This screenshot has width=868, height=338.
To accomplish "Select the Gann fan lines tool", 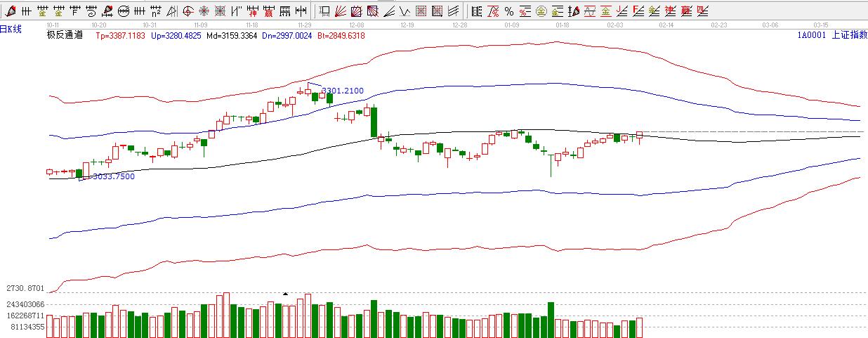I will (341, 11).
